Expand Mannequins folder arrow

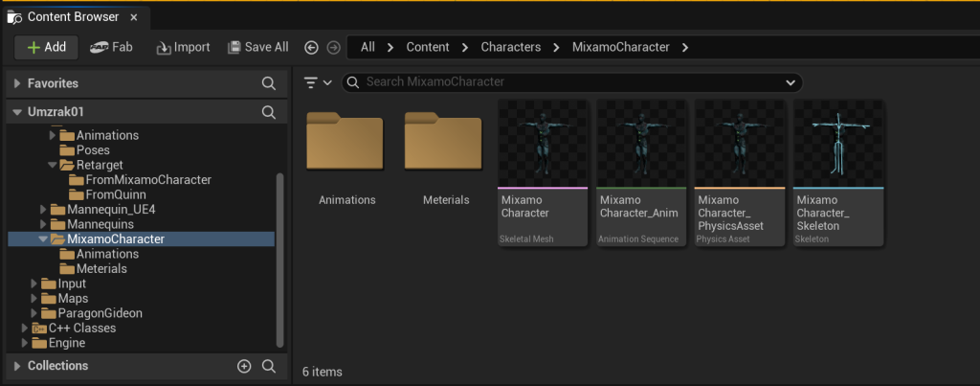coord(43,224)
